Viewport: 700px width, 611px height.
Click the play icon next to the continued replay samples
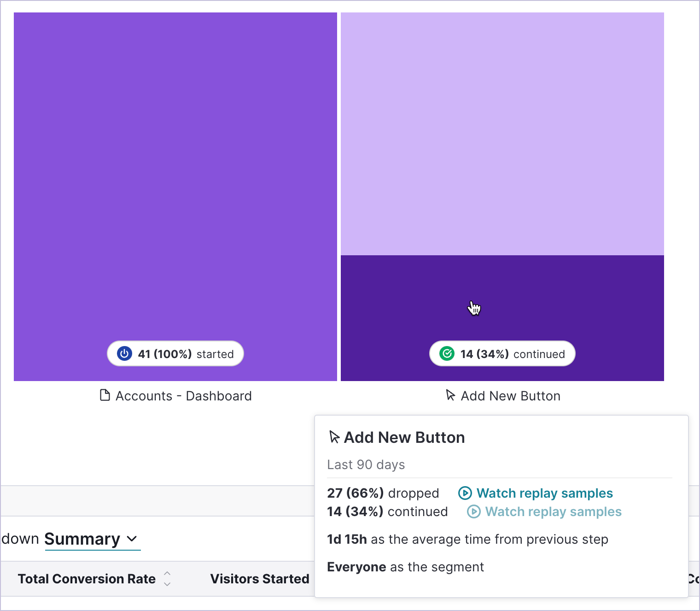pyautogui.click(x=474, y=511)
